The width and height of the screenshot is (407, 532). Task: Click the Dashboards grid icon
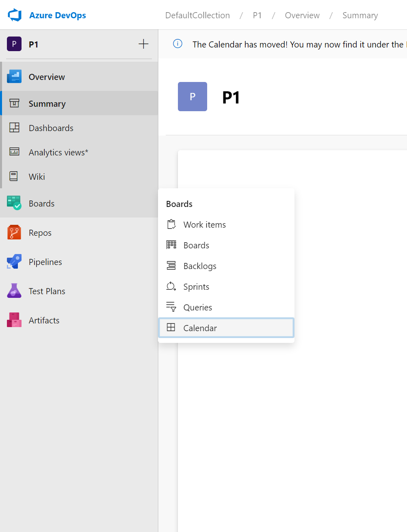tap(14, 128)
